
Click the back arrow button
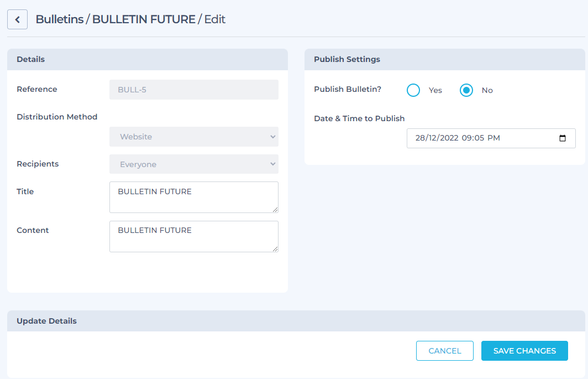[17, 19]
